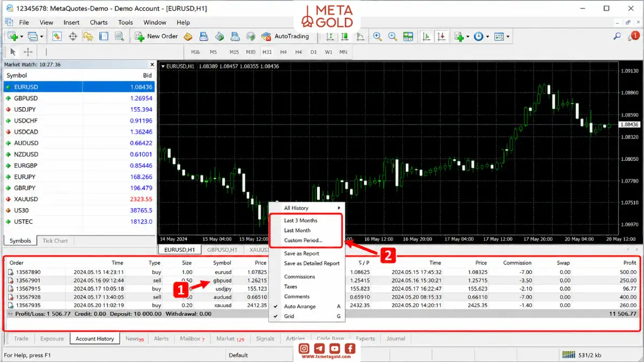Toggle Chart Shift icon
The image size is (644, 362).
tap(441, 36)
